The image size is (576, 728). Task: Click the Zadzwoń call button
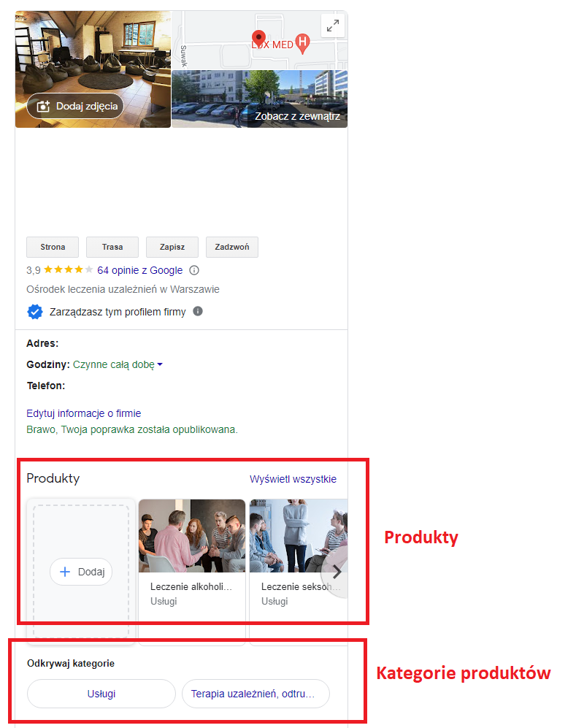pyautogui.click(x=232, y=247)
